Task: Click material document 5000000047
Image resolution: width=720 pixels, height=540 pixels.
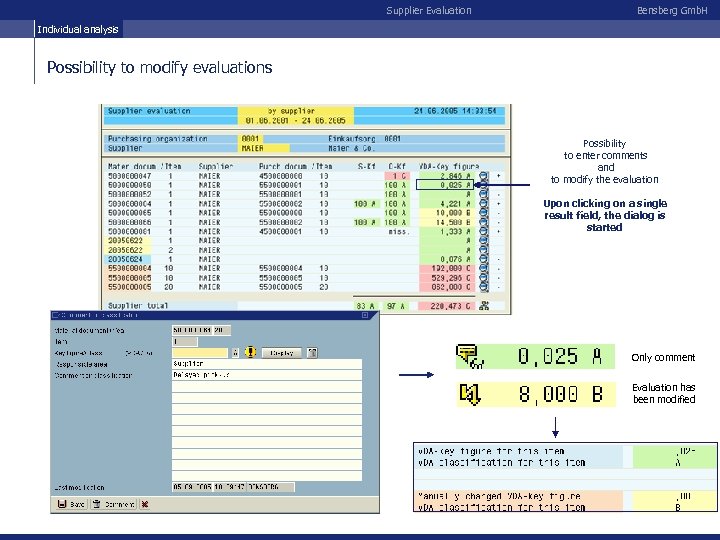Action: click(x=129, y=176)
